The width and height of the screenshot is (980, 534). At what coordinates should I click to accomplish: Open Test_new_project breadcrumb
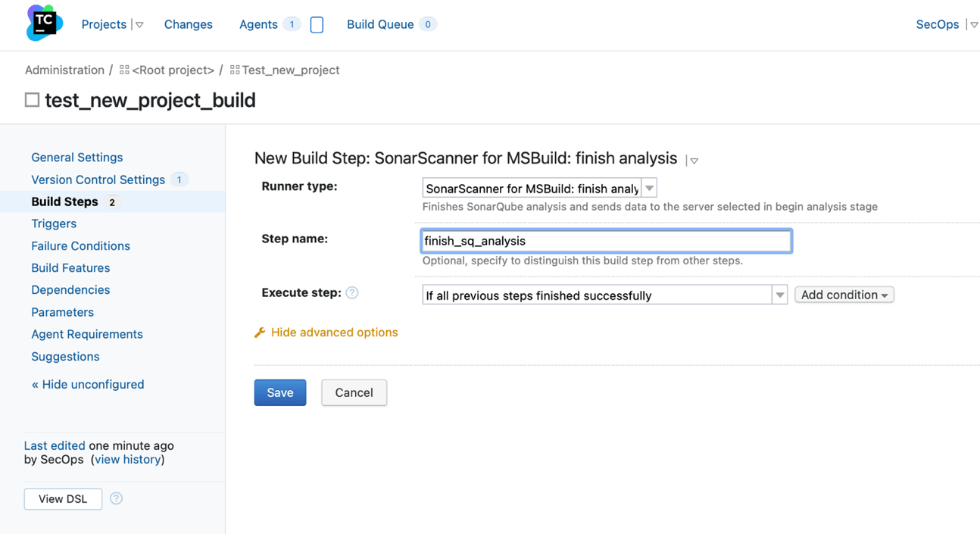click(290, 70)
